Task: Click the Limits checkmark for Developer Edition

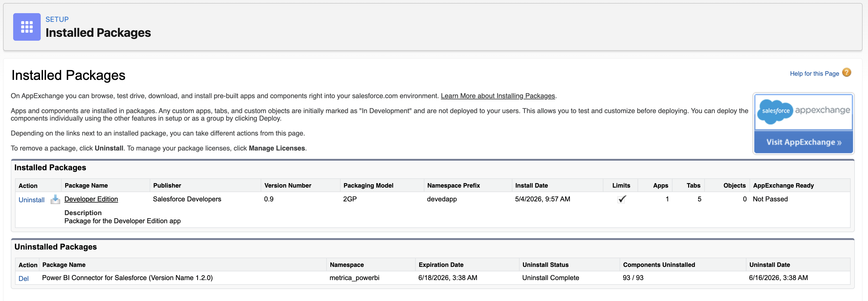Action: pos(622,199)
